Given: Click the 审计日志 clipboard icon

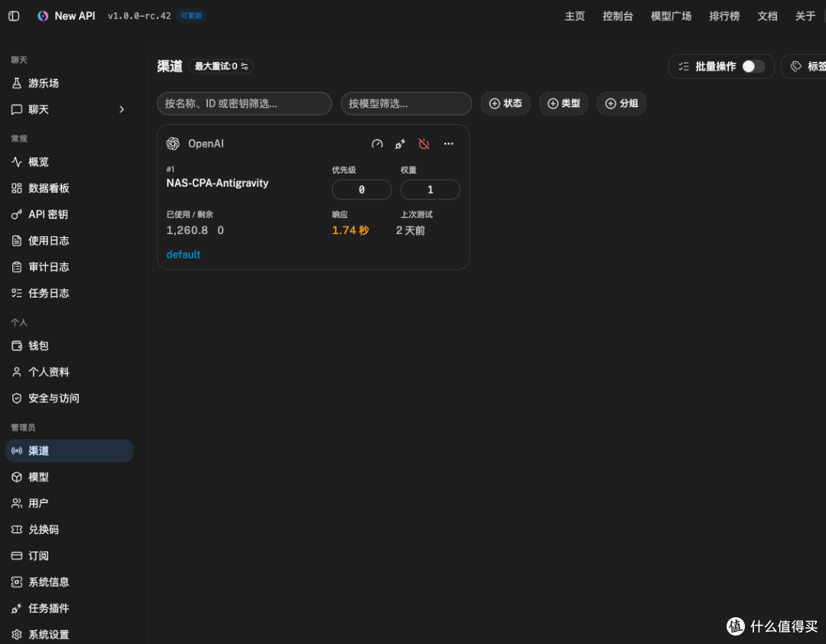Looking at the screenshot, I should (17, 267).
